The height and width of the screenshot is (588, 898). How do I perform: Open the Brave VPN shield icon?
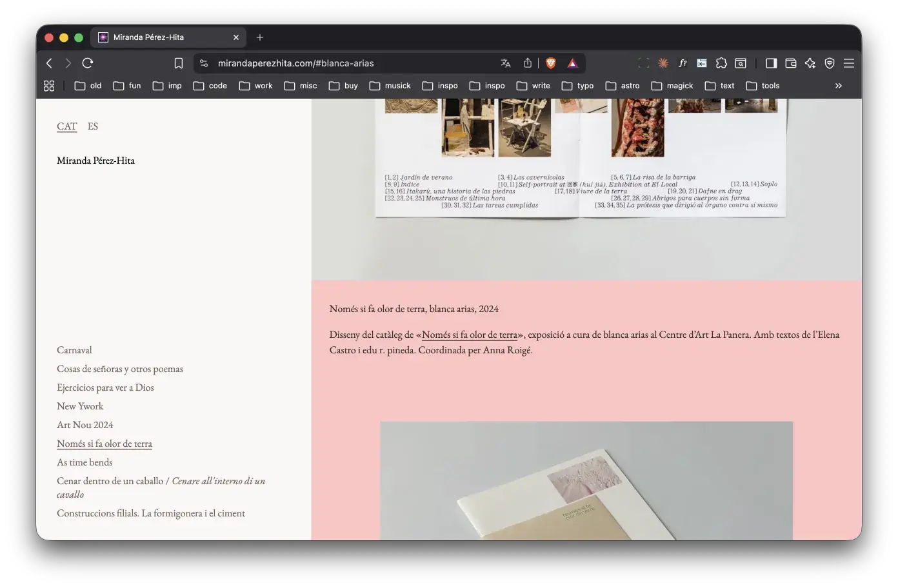(830, 63)
